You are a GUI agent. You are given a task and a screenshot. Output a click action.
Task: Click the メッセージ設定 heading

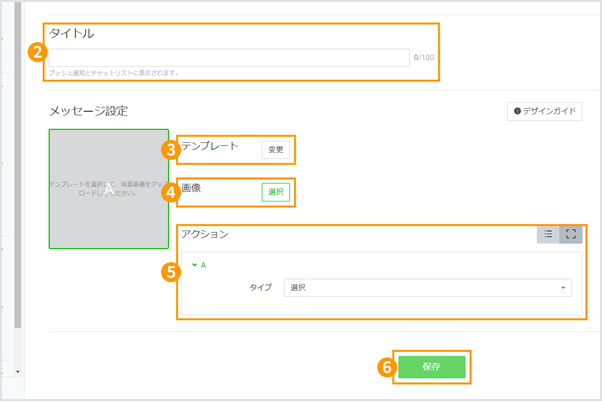88,111
